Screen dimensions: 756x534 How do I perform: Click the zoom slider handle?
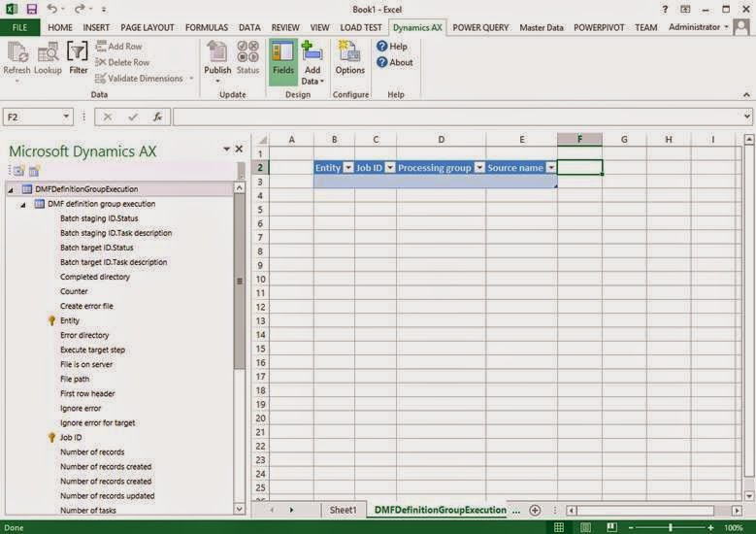(x=671, y=528)
